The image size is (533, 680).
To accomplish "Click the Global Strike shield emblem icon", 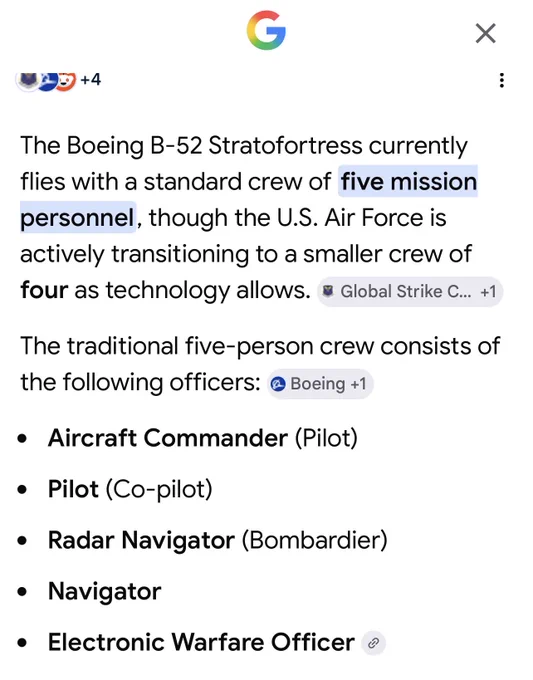I will coord(328,291).
